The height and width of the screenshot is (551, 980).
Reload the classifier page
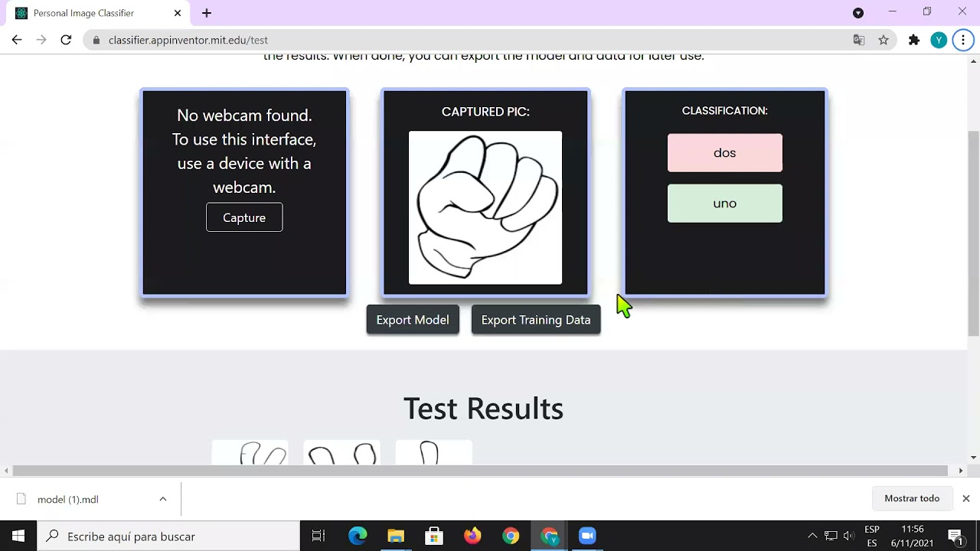point(66,40)
